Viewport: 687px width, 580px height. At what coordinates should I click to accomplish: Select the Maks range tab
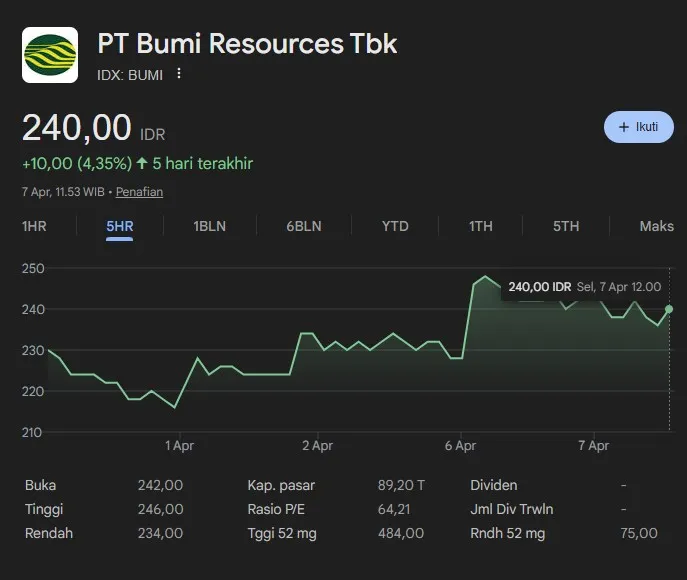click(x=656, y=226)
